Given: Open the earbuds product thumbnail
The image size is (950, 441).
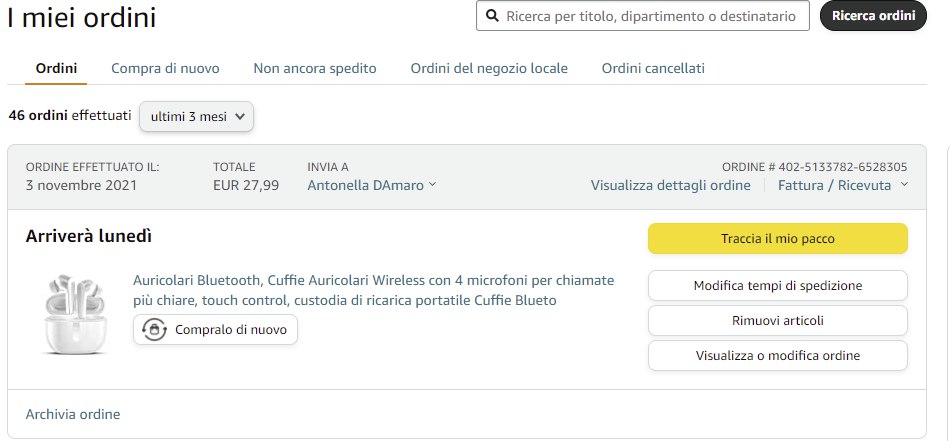Looking at the screenshot, I should pos(75,313).
